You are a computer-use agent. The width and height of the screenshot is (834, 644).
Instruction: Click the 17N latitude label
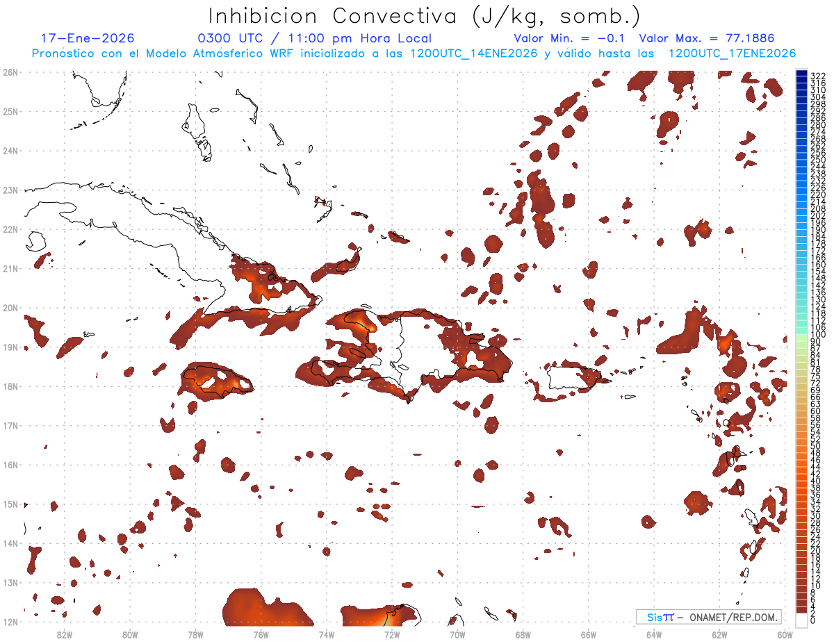point(10,426)
